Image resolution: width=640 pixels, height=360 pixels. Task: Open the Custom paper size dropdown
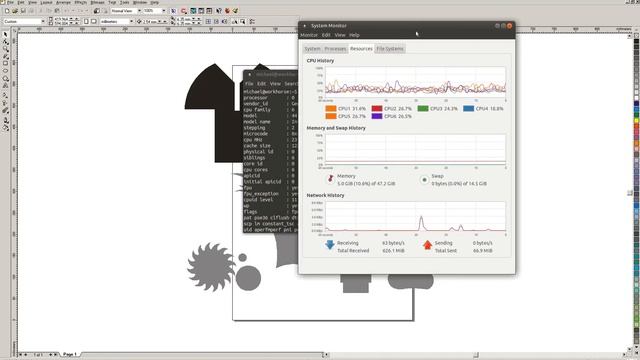pos(43,21)
